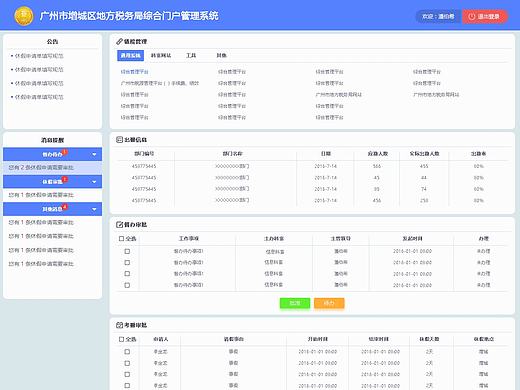Click the red badge showing 4
This screenshot has width=520, height=390.
pos(65,207)
